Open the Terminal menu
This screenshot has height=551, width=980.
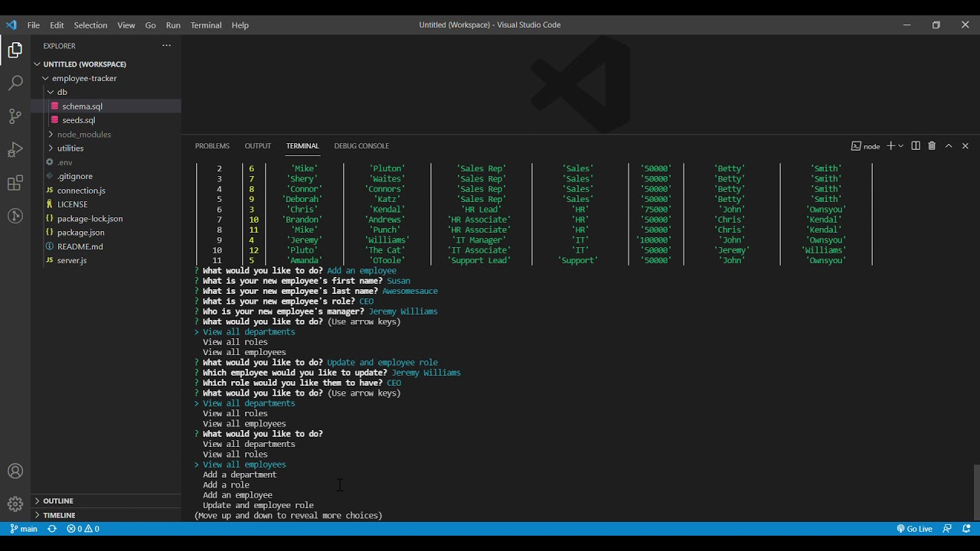[206, 25]
